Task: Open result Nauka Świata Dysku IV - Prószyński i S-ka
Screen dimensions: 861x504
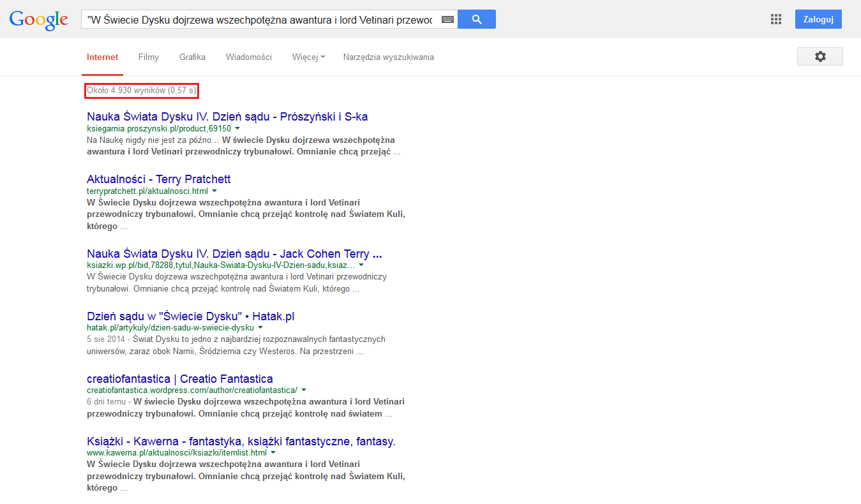Action: (x=227, y=117)
